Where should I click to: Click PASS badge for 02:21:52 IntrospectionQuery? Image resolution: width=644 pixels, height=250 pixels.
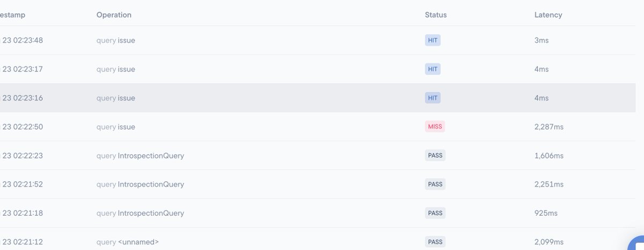click(435, 185)
